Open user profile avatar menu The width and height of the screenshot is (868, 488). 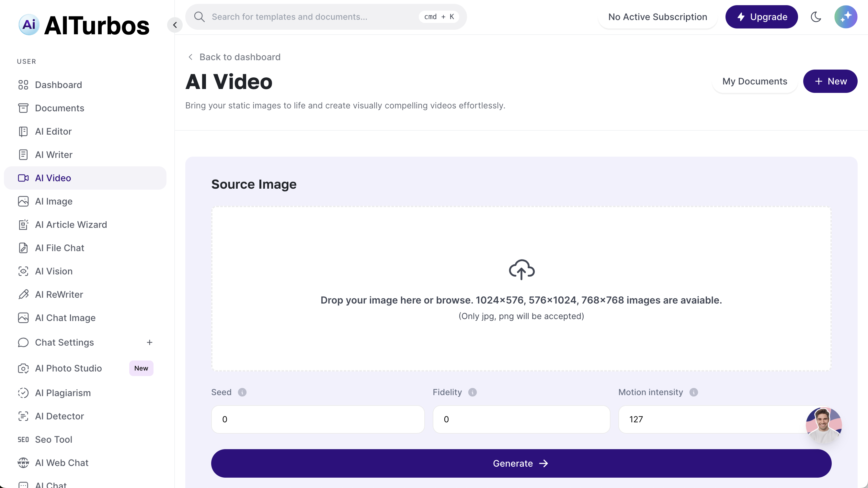click(845, 17)
